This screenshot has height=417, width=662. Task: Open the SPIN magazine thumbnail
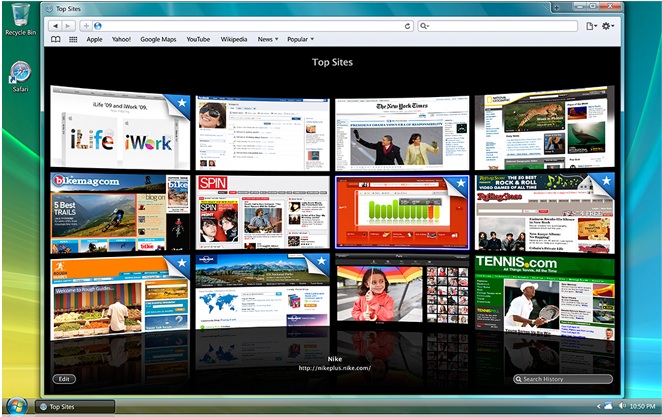click(x=262, y=212)
